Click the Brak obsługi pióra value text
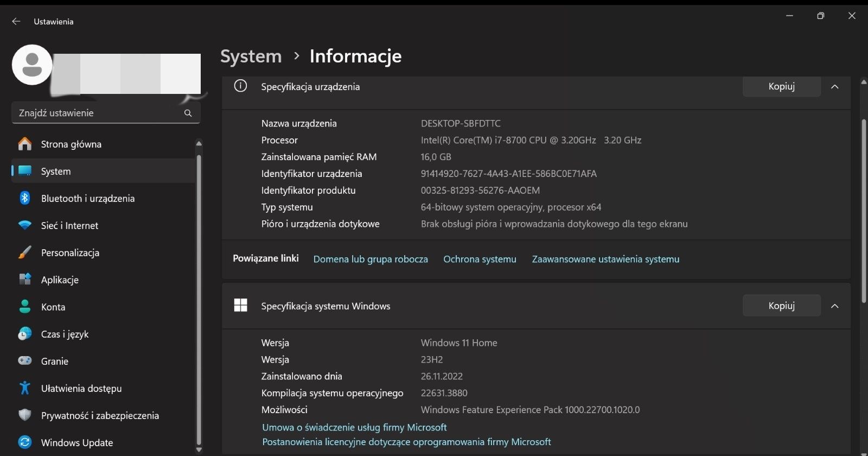This screenshot has height=456, width=868. [554, 224]
